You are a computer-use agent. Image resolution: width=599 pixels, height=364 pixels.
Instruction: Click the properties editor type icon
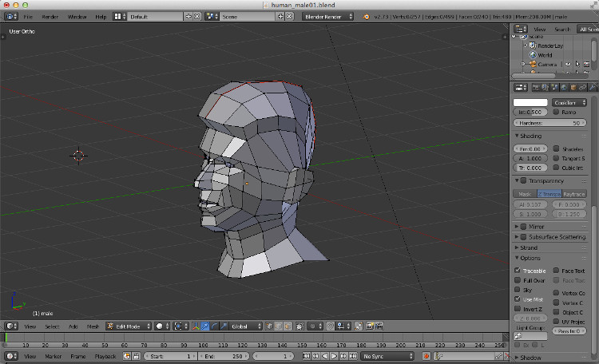click(519, 87)
